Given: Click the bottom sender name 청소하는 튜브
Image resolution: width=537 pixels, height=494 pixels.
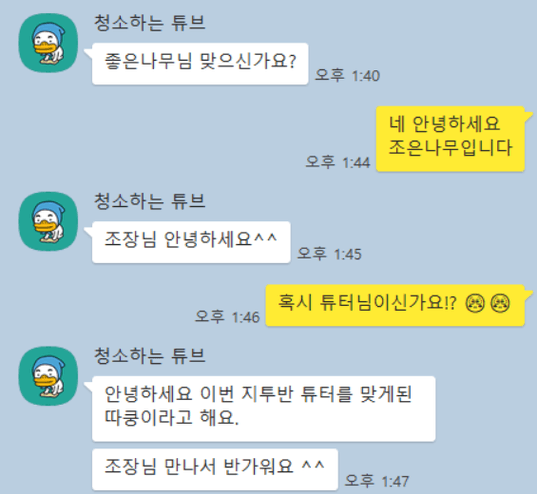Looking at the screenshot, I should pyautogui.click(x=150, y=356).
